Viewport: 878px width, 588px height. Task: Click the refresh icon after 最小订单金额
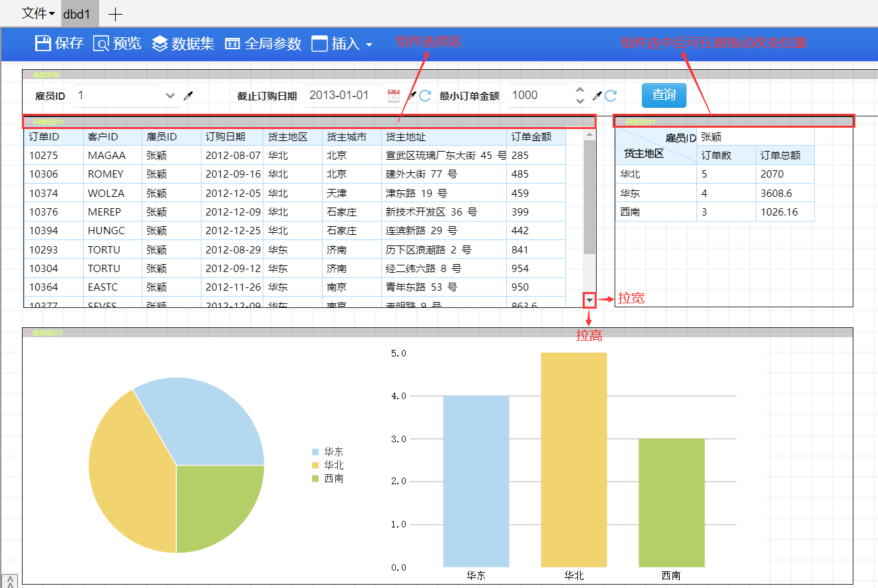pyautogui.click(x=611, y=96)
